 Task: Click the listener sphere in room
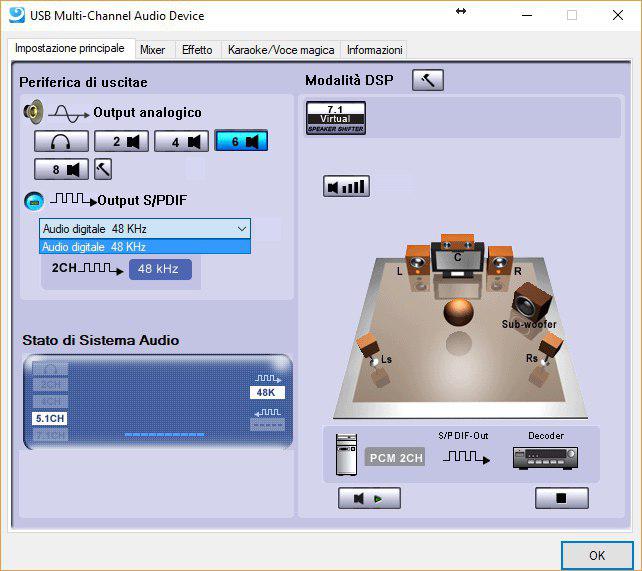(x=459, y=312)
